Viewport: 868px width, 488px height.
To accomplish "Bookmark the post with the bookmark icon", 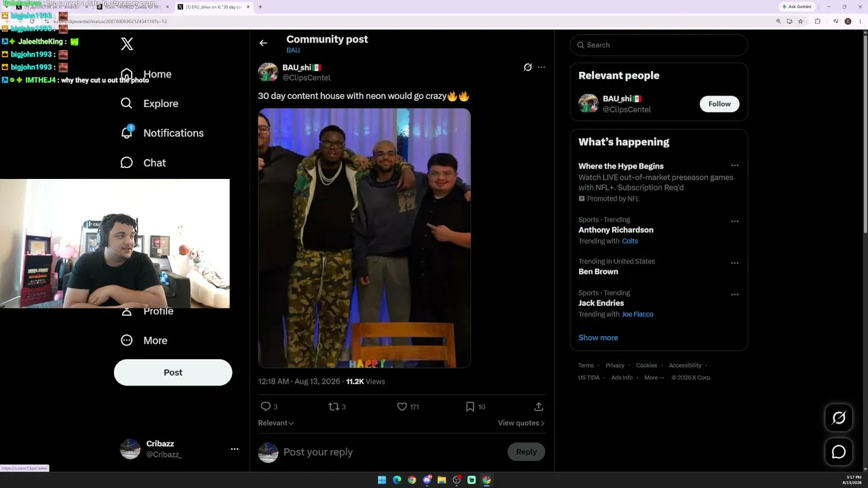I will point(470,407).
